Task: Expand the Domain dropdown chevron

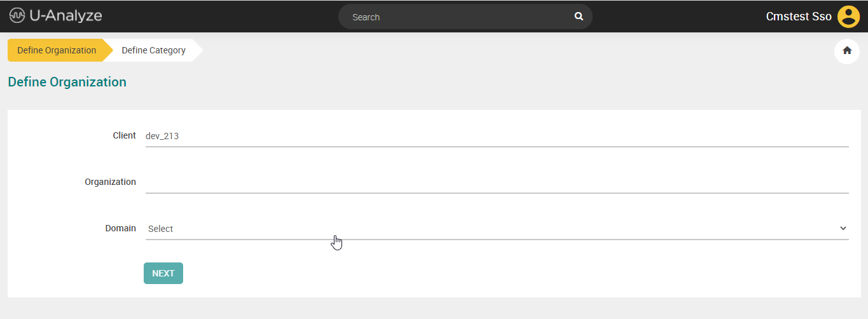Action: pos(843,228)
